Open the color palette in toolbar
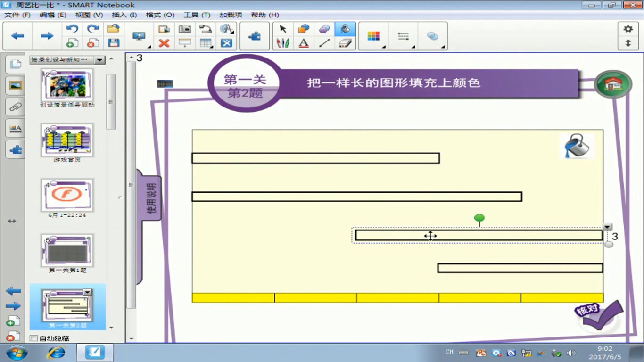The width and height of the screenshot is (644, 362). pos(373,36)
